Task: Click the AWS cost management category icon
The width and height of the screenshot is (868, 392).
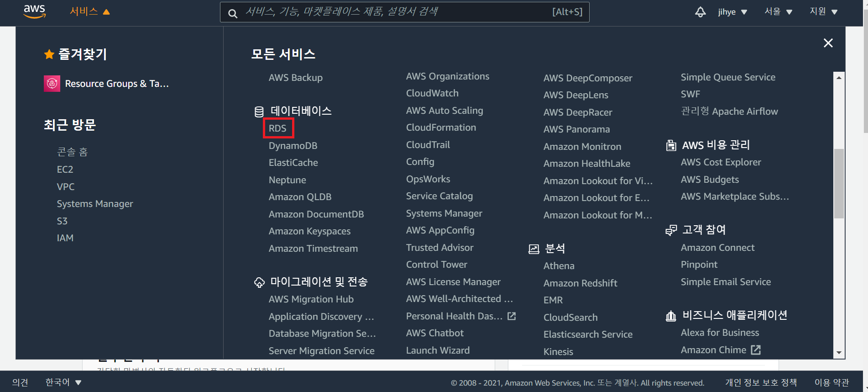Action: pyautogui.click(x=671, y=145)
